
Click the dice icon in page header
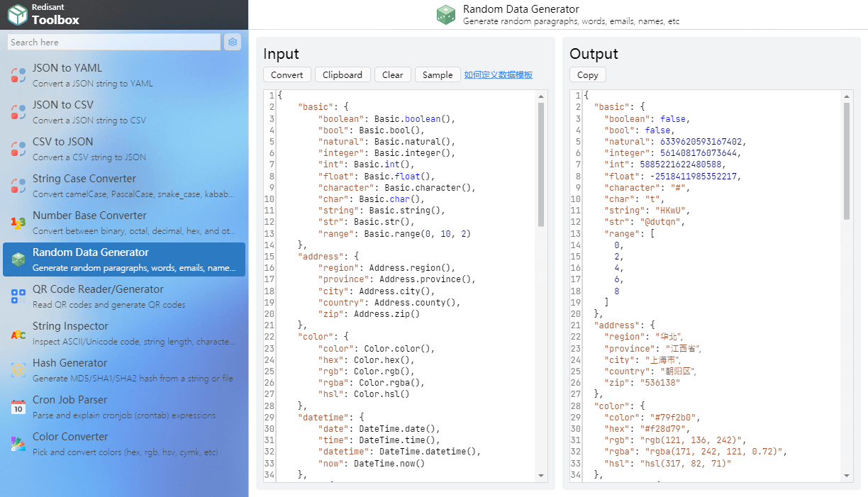coord(446,15)
